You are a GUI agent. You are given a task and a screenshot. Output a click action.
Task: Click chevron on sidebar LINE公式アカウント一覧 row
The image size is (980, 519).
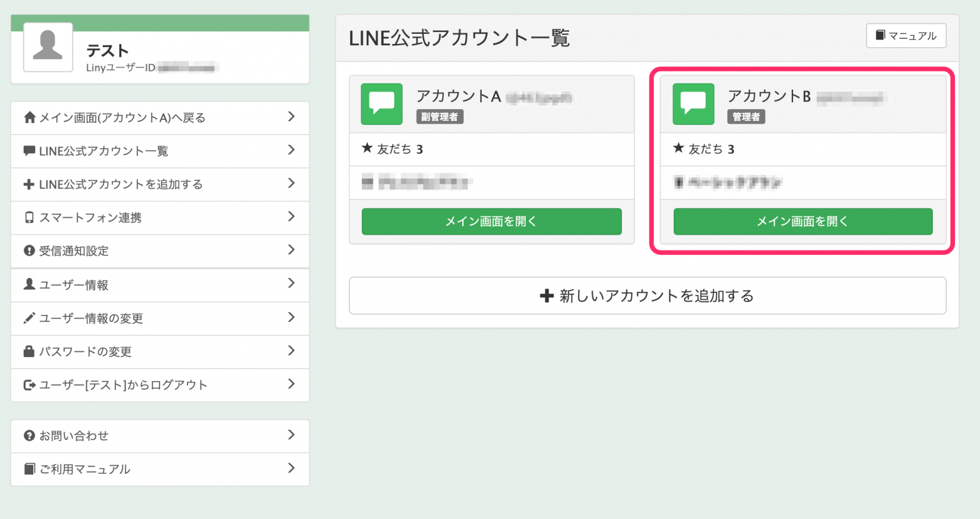(292, 150)
